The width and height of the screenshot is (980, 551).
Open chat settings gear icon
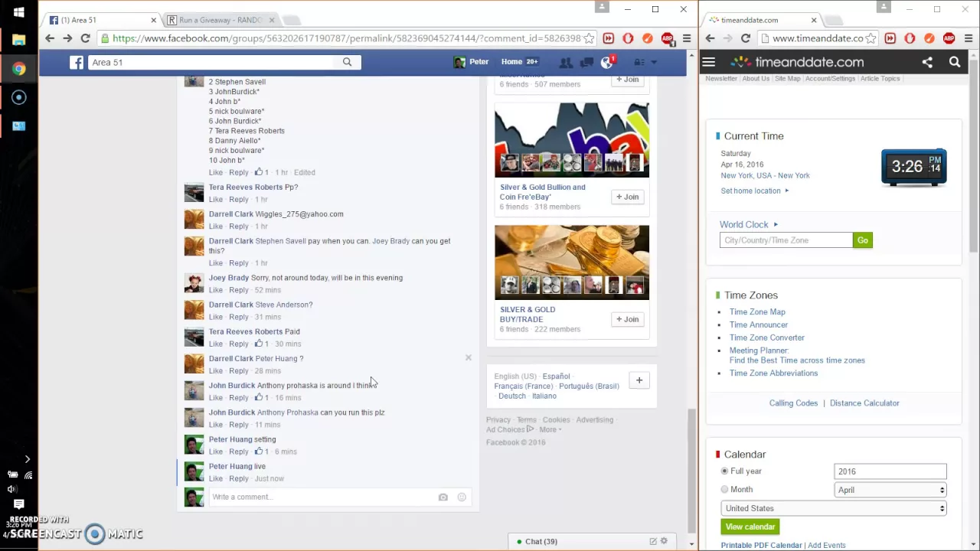[664, 541]
